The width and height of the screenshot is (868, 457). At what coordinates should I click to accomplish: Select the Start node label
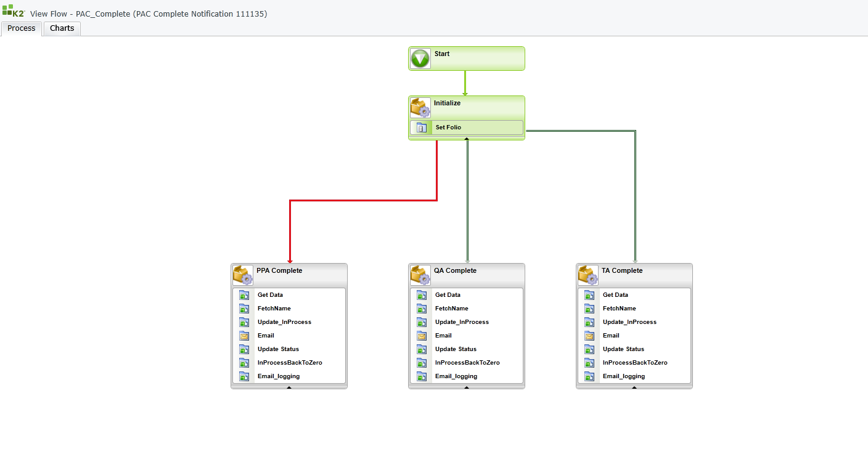(442, 54)
